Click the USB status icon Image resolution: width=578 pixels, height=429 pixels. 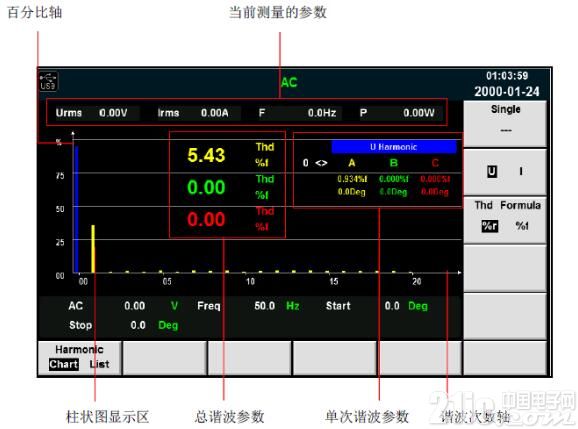point(48,81)
